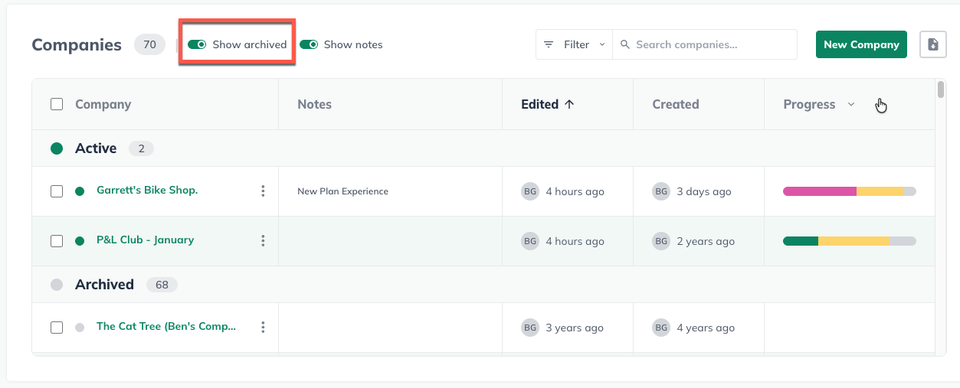
Task: Sort by the Edited column header
Action: click(x=539, y=104)
